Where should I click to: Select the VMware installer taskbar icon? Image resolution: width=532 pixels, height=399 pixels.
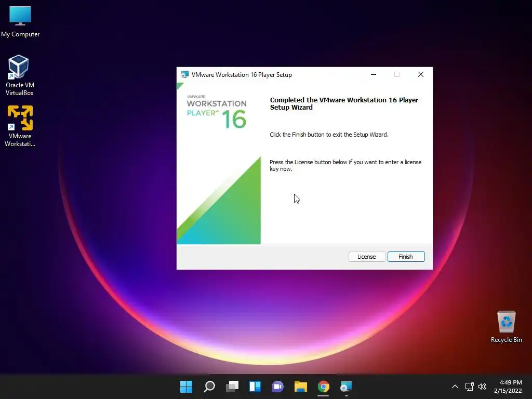[x=347, y=387]
